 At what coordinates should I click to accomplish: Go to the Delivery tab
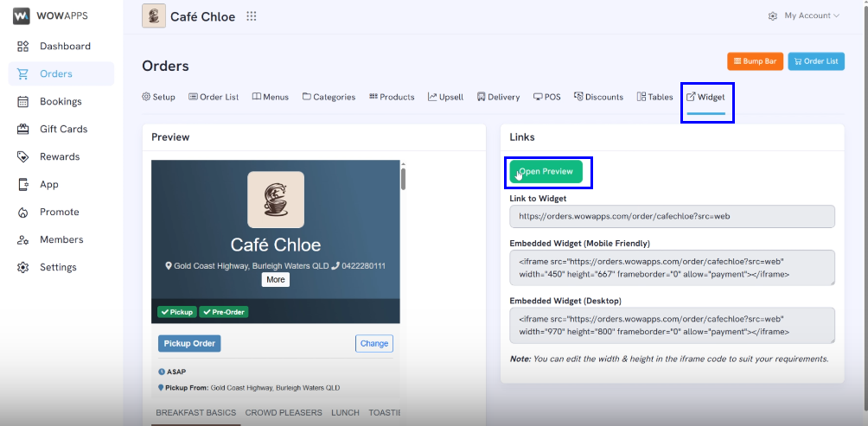pos(498,97)
